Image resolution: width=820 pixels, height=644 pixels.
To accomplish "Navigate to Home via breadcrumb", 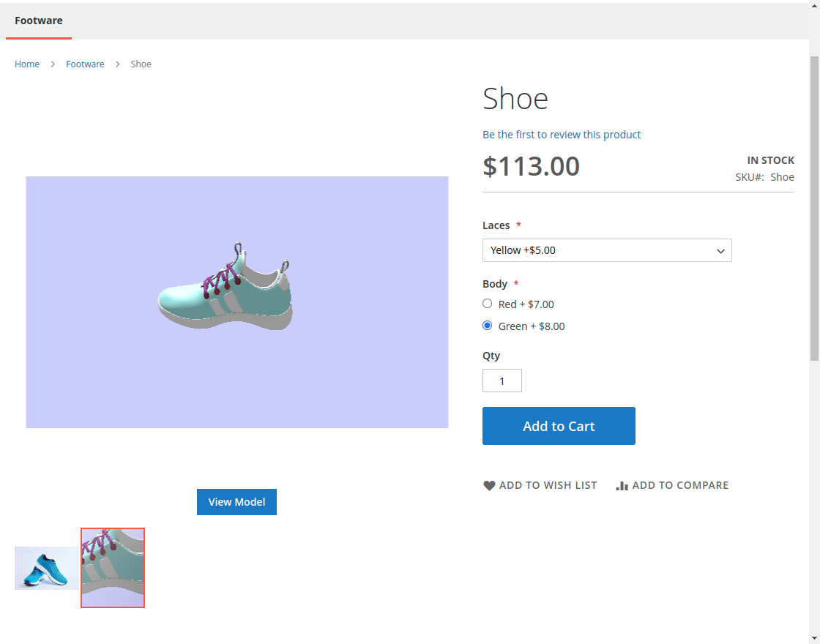I will [27, 64].
